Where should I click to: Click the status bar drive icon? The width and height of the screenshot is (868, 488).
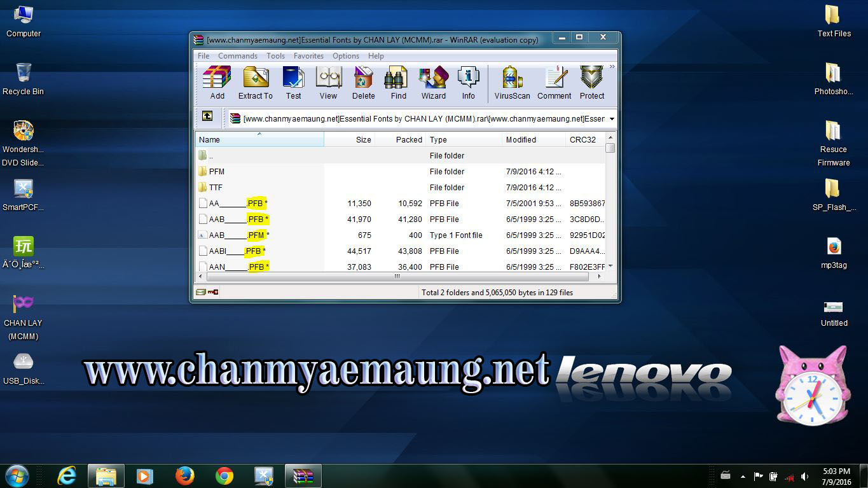201,293
